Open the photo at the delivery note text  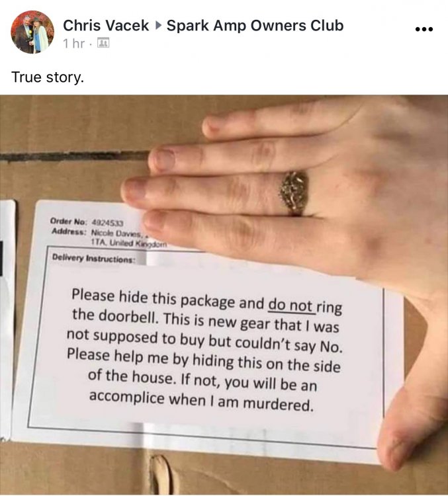(204, 350)
